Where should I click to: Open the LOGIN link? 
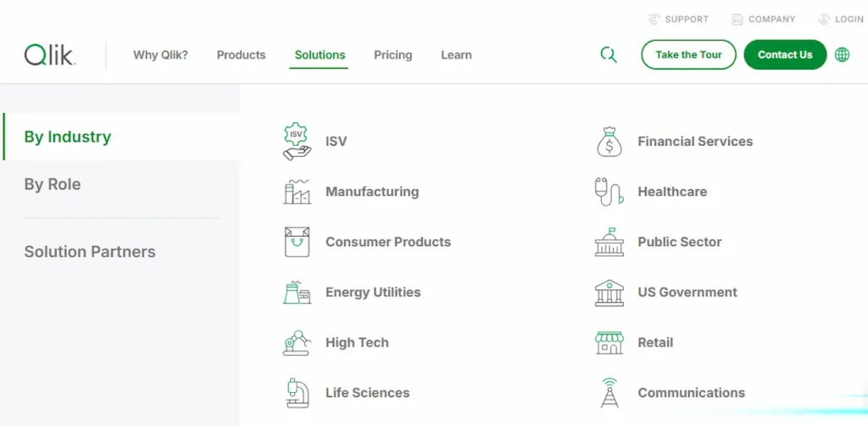click(x=849, y=20)
